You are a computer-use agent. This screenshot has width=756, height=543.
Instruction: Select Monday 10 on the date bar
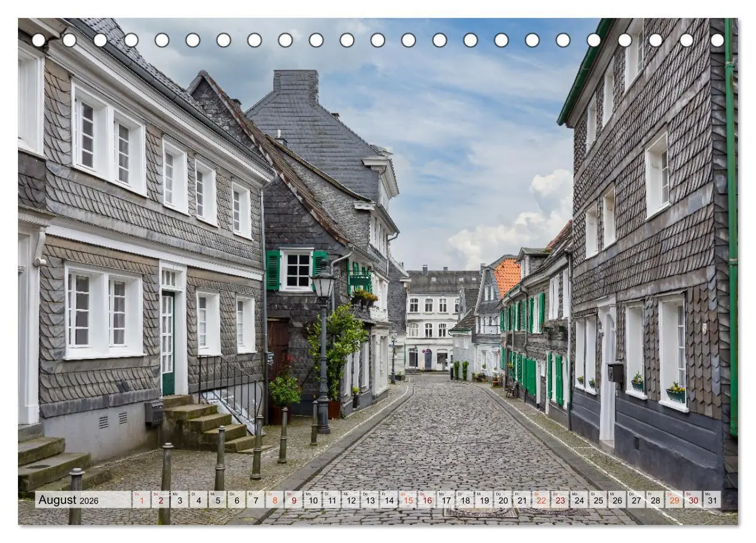click(313, 500)
